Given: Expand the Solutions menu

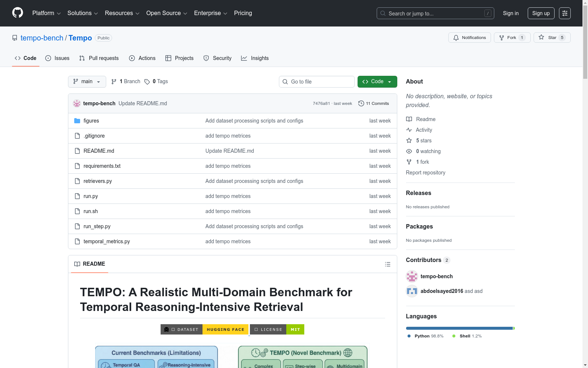Looking at the screenshot, I should pos(83,13).
